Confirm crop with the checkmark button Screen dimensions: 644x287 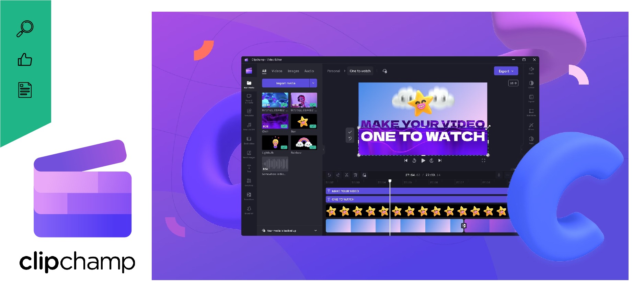350,132
